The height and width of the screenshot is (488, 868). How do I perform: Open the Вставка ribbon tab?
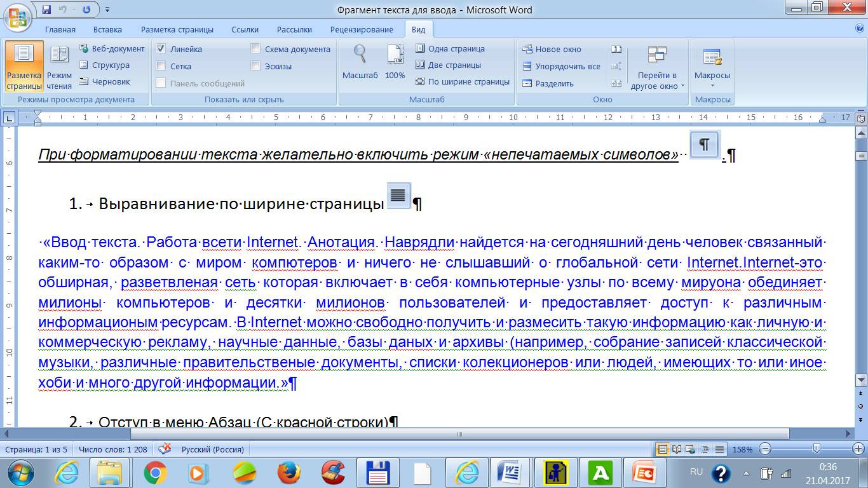107,29
